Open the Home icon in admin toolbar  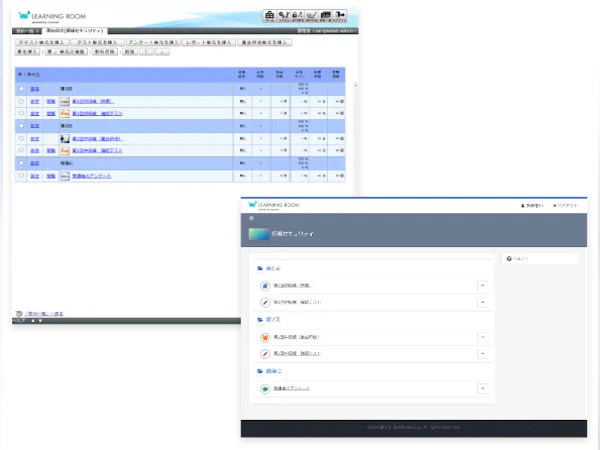(269, 16)
